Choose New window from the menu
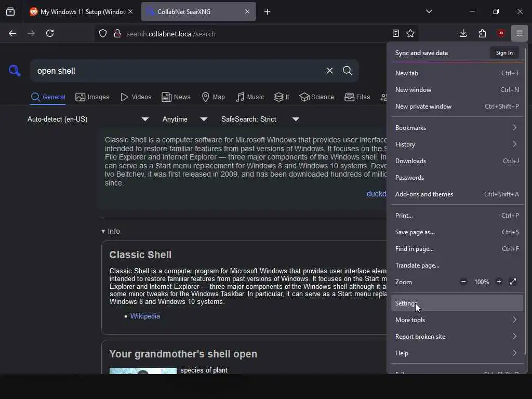Image resolution: width=532 pixels, height=399 pixels. click(457, 89)
